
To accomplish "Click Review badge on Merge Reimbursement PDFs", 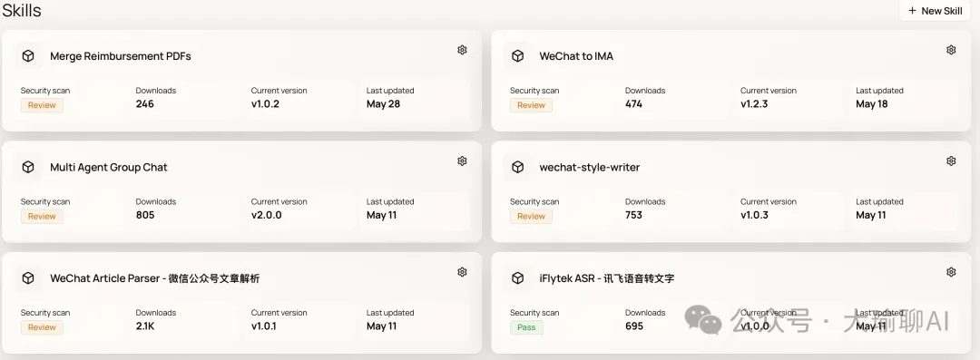I will click(x=42, y=105).
